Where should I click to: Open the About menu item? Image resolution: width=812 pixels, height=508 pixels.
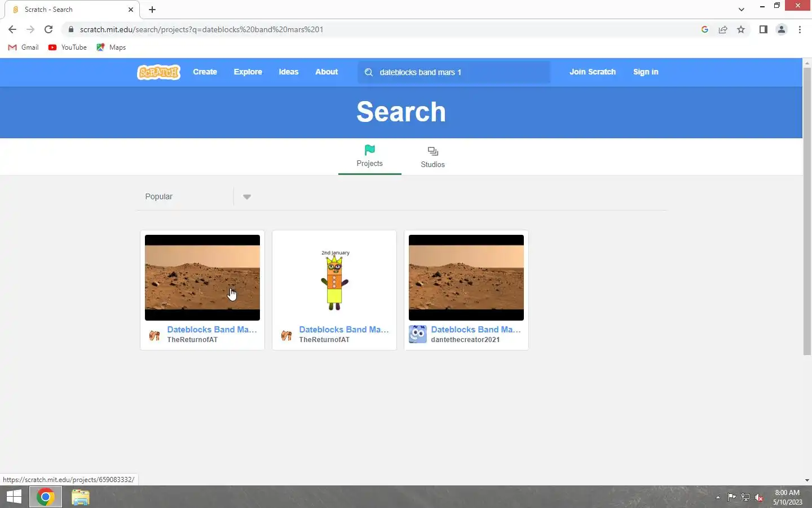[x=326, y=72]
